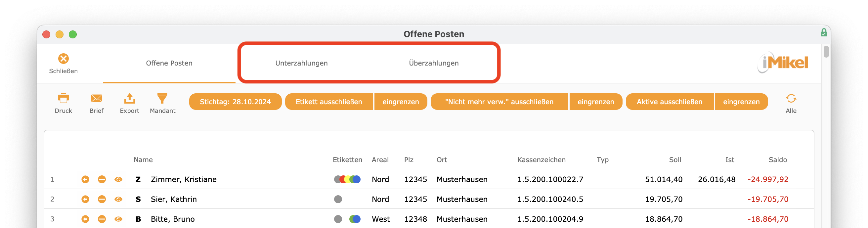Screen dimensions: 868x228
Task: Click "Nicht mehr verw." ausschließen button
Action: (499, 102)
